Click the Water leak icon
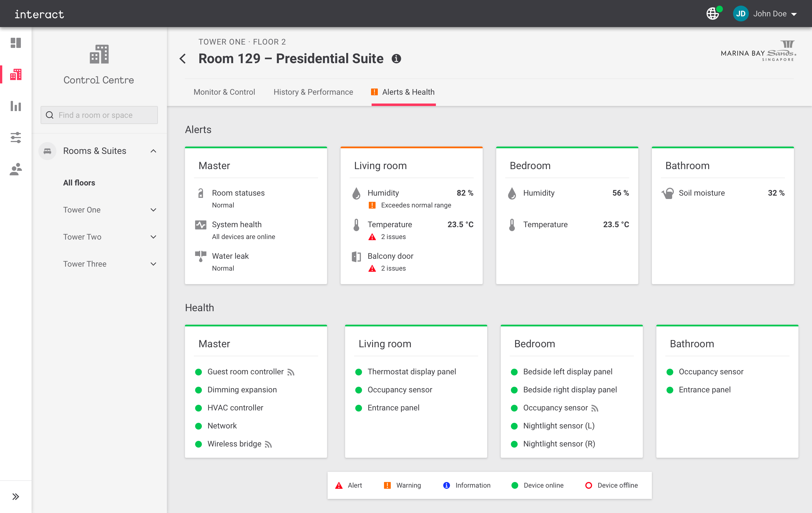The height and width of the screenshot is (513, 812). pos(201,256)
